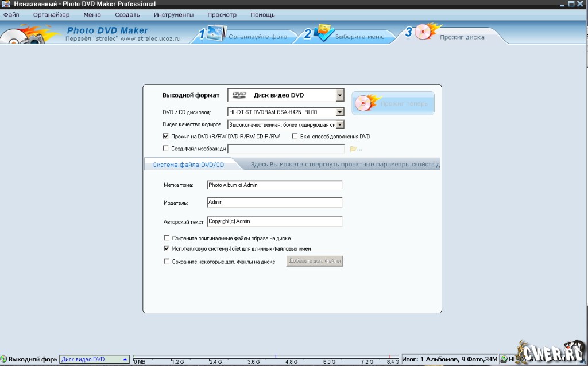
Task: Click the disc capacity gauge at 4.8 G
Action: click(292, 360)
